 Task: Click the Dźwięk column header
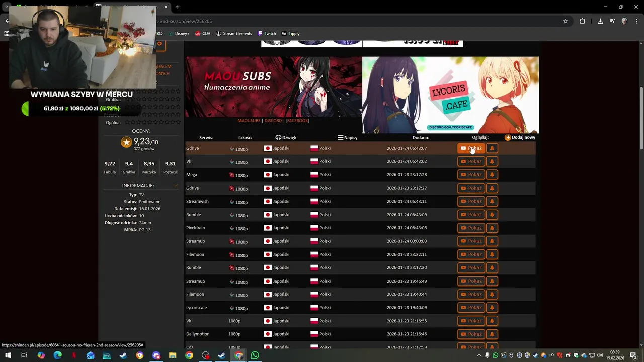pyautogui.click(x=286, y=137)
